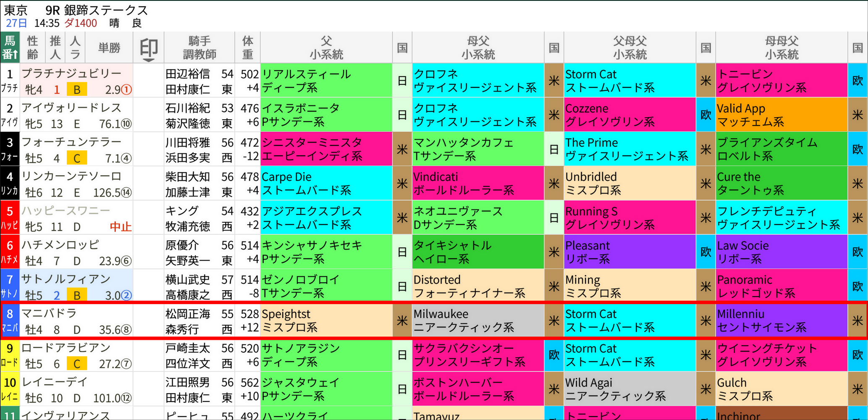Viewport: 868px width, 420px height.
Task: Click race title 9R 銀蹄ステークス
Action: [x=97, y=10]
